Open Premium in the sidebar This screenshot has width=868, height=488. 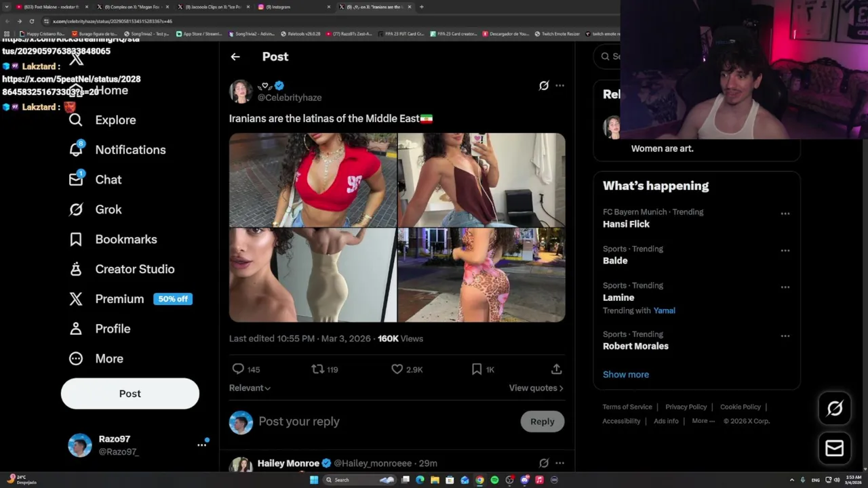[106, 299]
